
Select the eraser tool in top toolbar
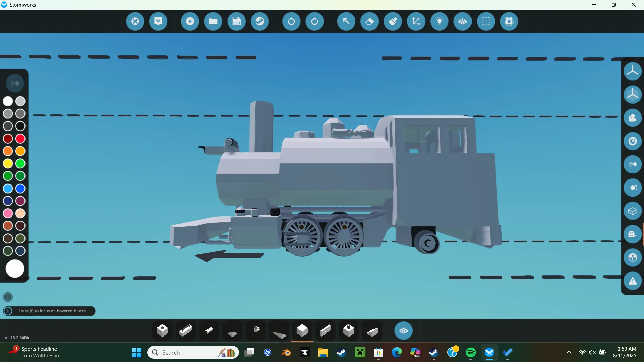tap(369, 21)
